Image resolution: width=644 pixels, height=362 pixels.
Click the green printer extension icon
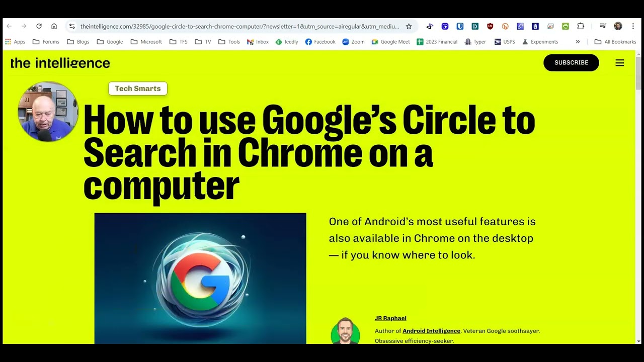click(x=566, y=26)
